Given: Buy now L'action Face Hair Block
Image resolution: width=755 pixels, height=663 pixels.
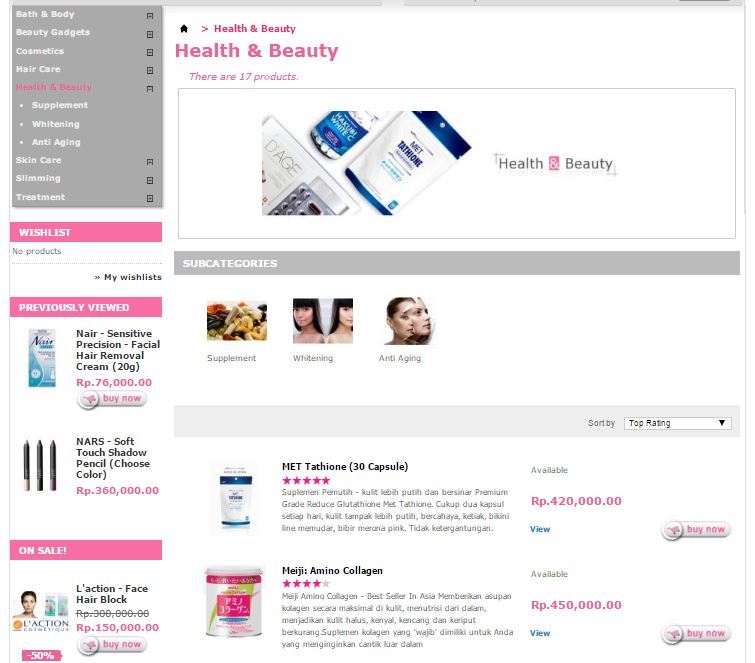Looking at the screenshot, I should 112,645.
